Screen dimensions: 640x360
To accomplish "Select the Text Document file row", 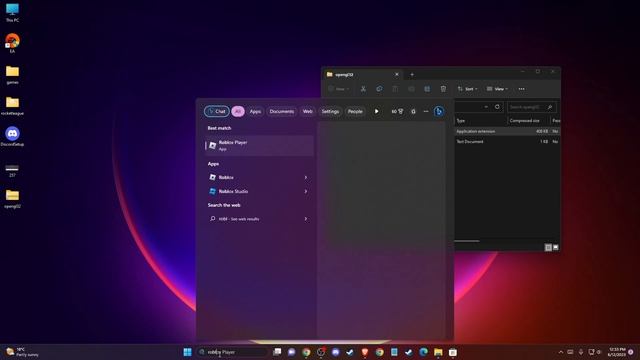I will click(507, 142).
